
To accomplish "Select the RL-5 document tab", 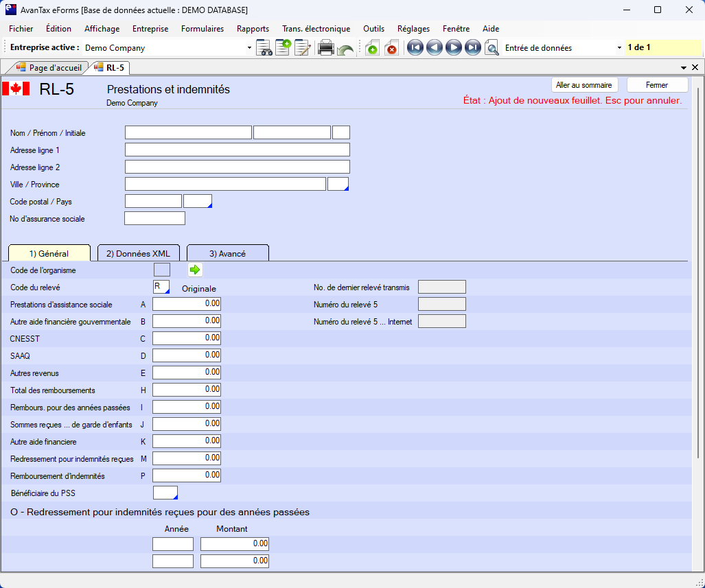I will coord(110,68).
